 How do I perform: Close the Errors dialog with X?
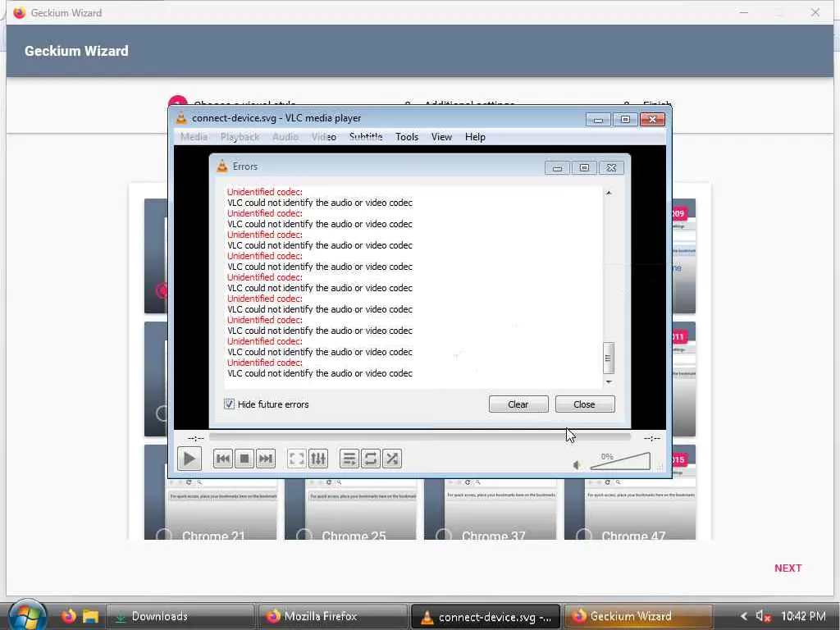tap(611, 168)
